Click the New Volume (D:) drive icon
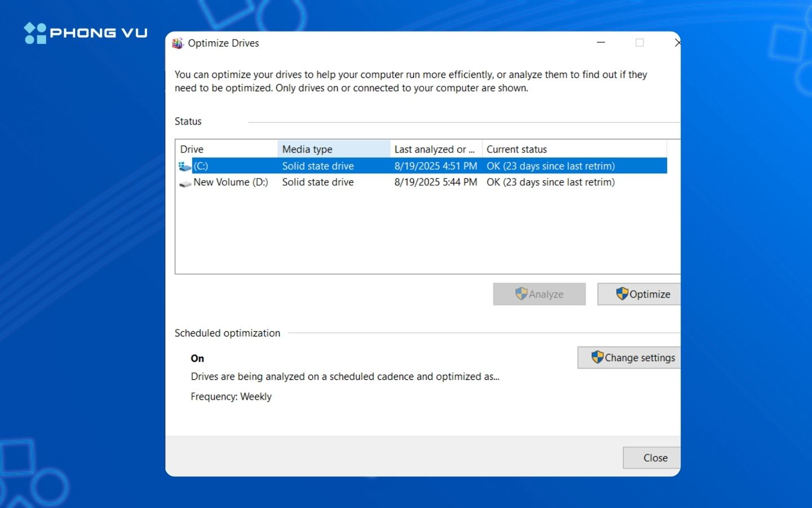Viewport: 812px width, 508px height. pos(184,182)
